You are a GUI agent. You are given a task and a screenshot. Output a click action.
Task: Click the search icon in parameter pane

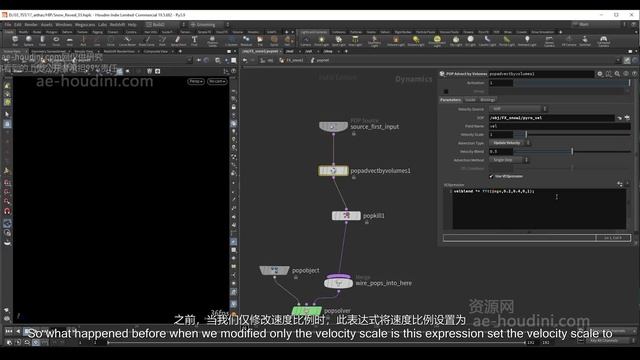point(617,74)
